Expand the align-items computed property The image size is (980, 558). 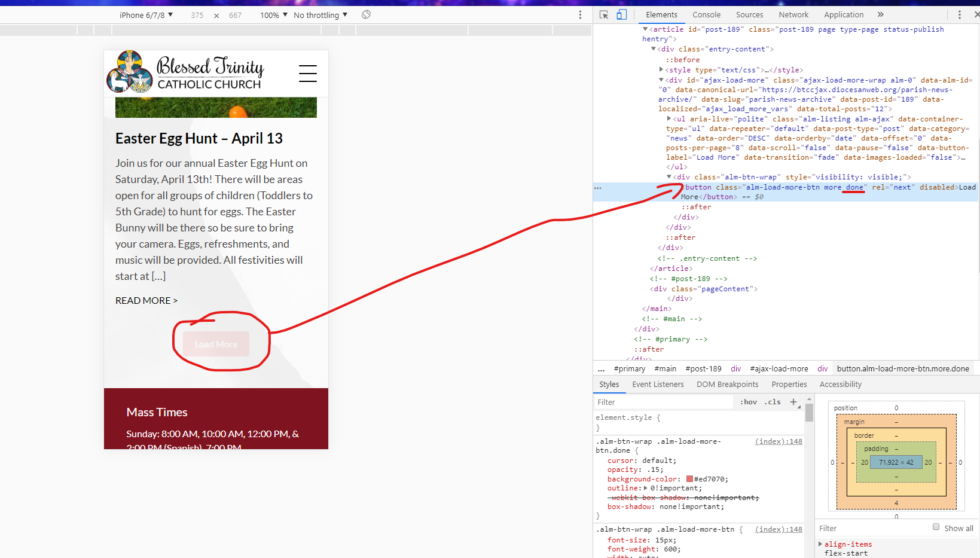click(820, 544)
